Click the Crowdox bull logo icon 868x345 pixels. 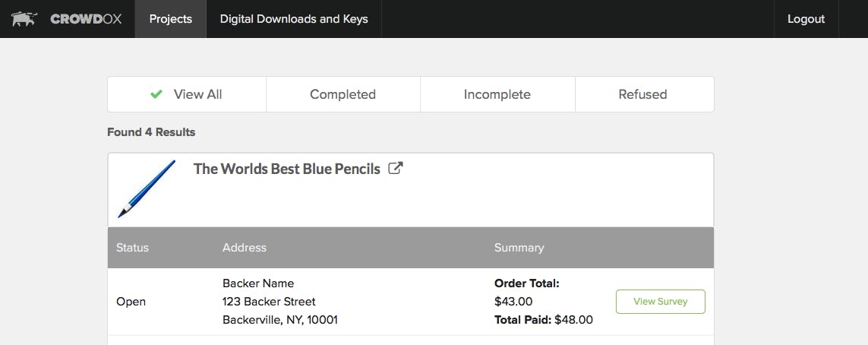pos(24,19)
